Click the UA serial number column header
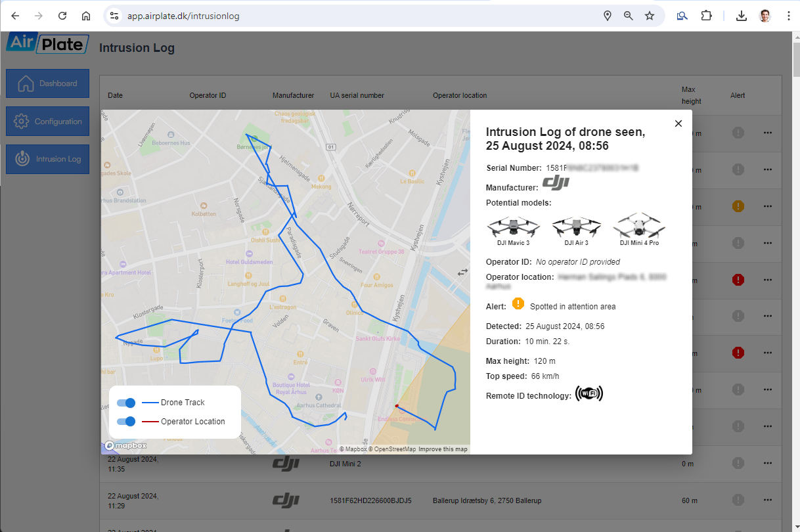 click(357, 95)
